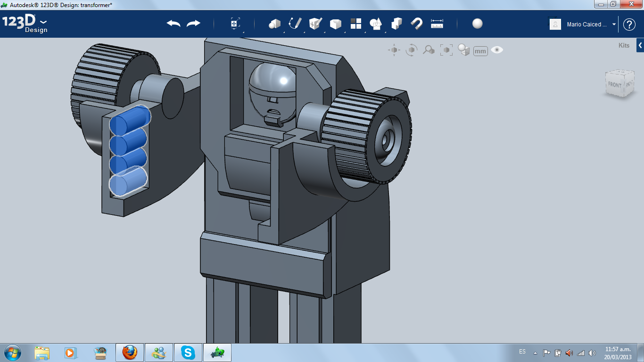Click the FRONT face of view cube
Screen dimensions: 644x362
pos(615,85)
